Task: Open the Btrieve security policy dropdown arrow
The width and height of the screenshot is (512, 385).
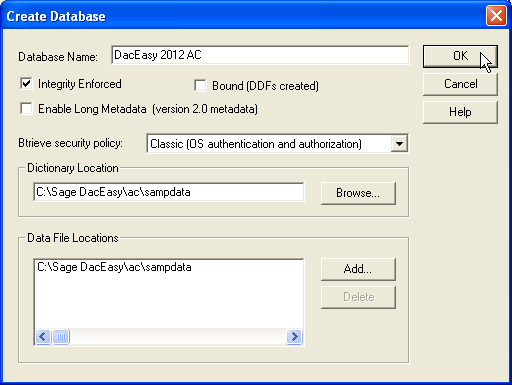Action: (x=399, y=144)
